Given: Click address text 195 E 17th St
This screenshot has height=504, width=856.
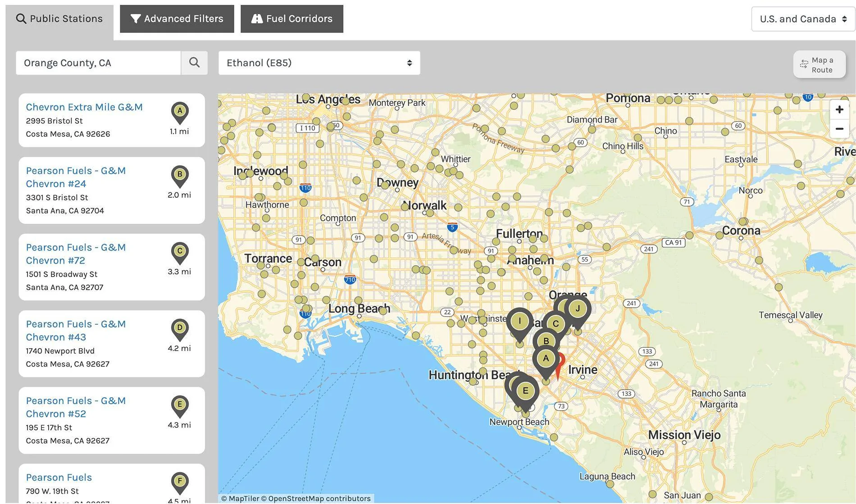Looking at the screenshot, I should point(49,427).
